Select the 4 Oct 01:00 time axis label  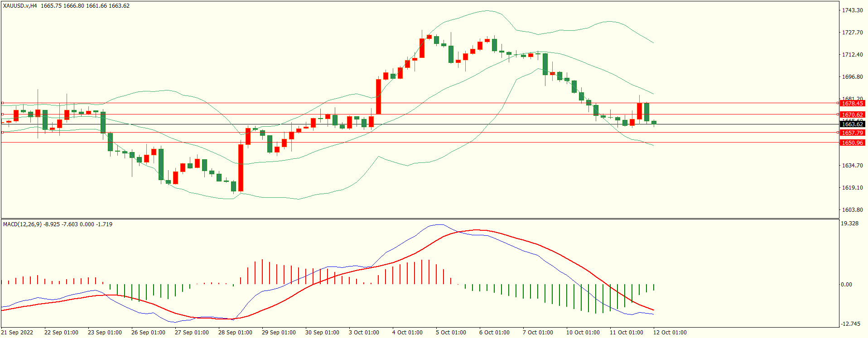[x=407, y=333]
